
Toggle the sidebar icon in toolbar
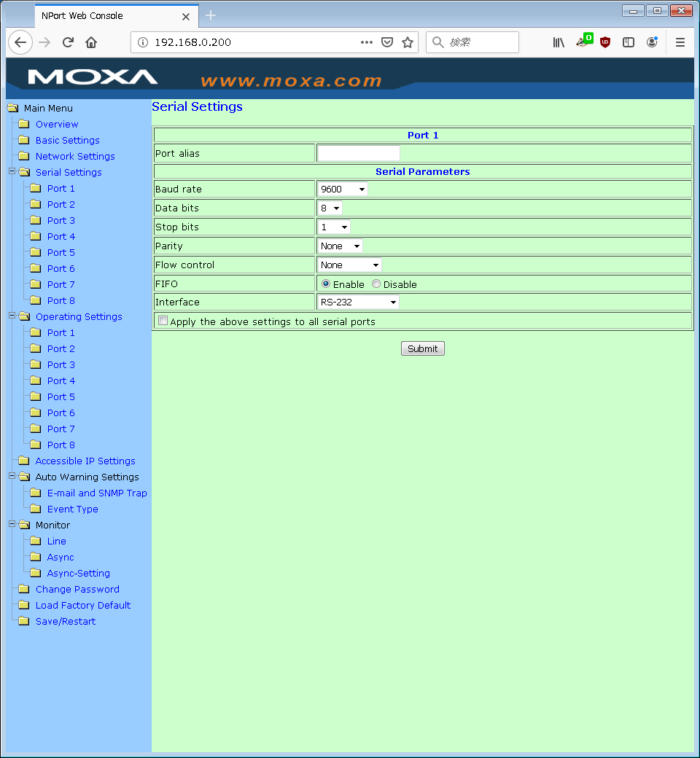point(629,42)
